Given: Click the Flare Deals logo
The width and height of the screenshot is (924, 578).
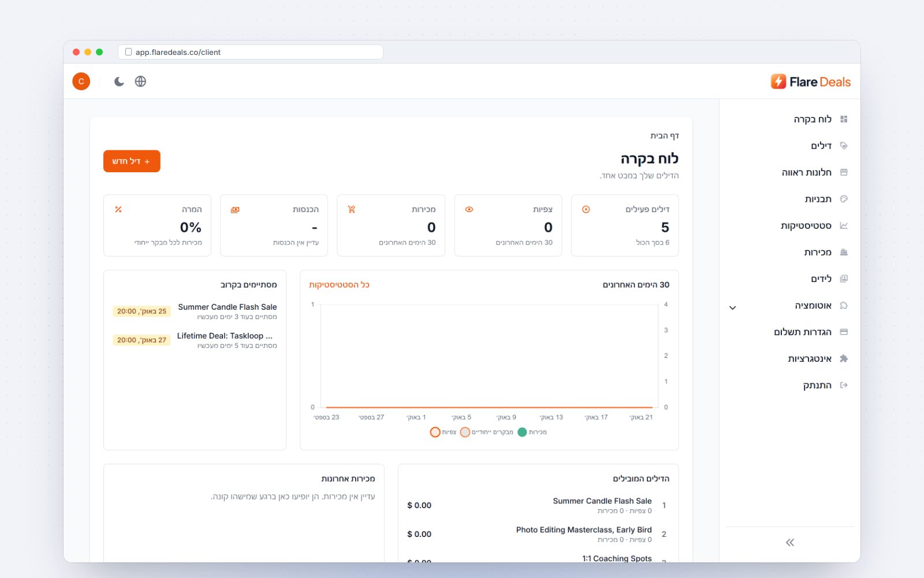Looking at the screenshot, I should coord(810,81).
